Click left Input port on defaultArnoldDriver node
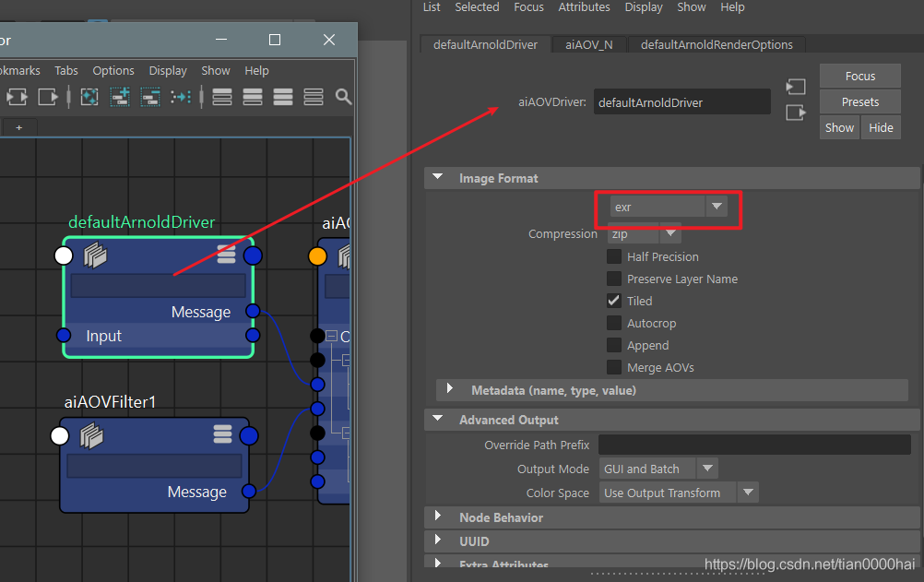Image resolution: width=924 pixels, height=582 pixels. (x=64, y=336)
